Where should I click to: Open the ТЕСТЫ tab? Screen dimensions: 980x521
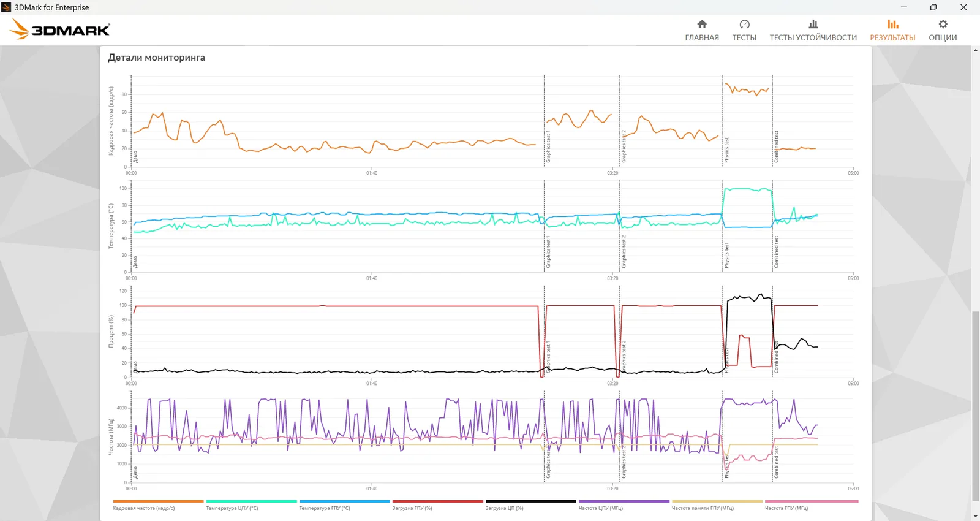click(744, 30)
